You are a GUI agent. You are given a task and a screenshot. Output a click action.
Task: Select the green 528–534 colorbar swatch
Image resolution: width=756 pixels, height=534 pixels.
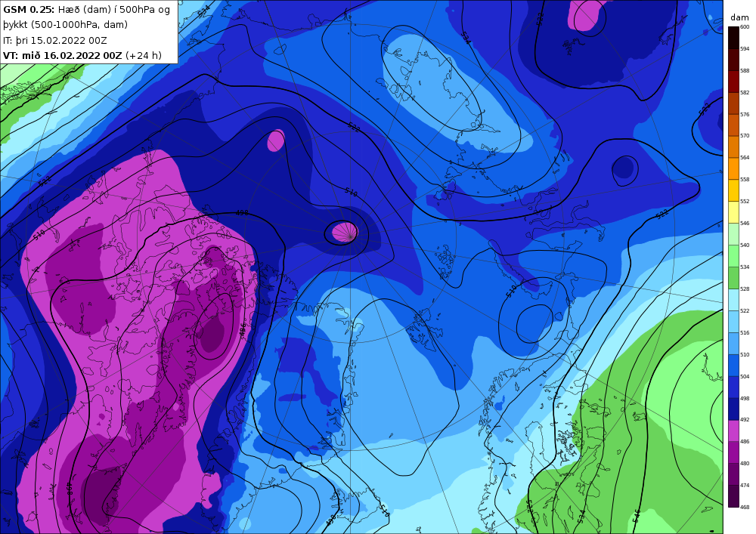733,278
